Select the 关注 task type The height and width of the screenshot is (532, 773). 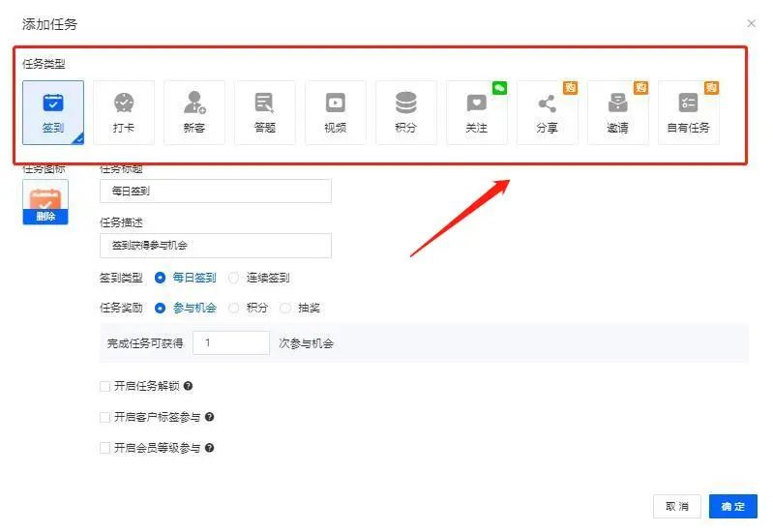tap(477, 112)
